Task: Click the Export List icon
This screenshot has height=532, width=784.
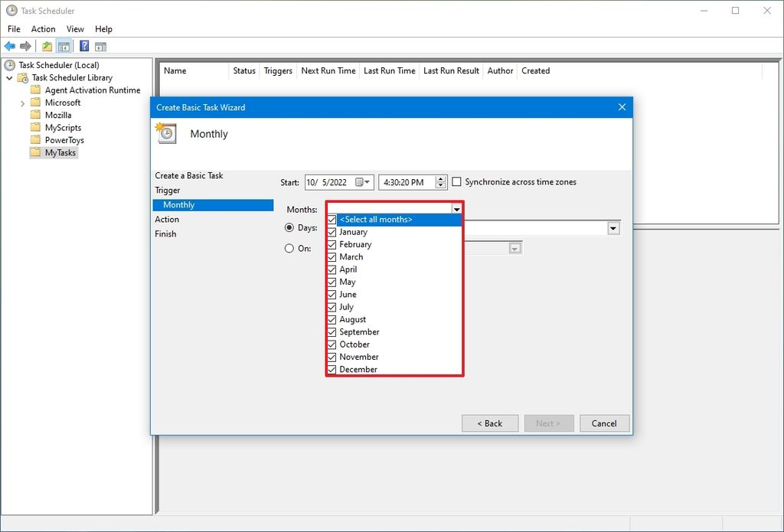Action: [46, 44]
